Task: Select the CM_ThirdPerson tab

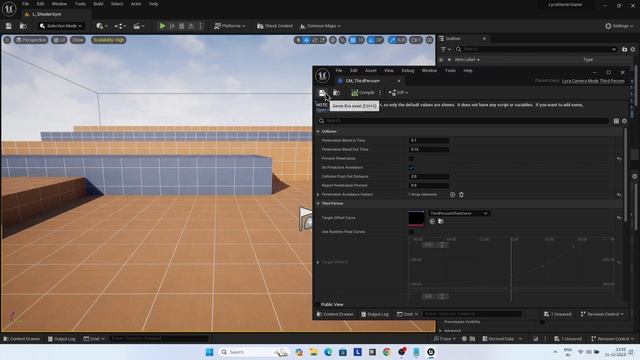Action: point(363,81)
